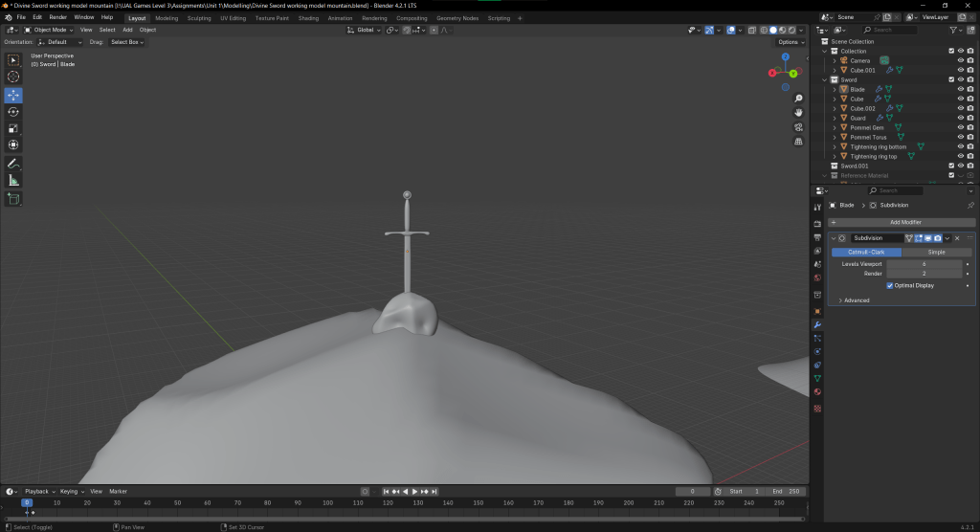Click the Add Cube tool
The height and width of the screenshot is (532, 980).
[13, 199]
